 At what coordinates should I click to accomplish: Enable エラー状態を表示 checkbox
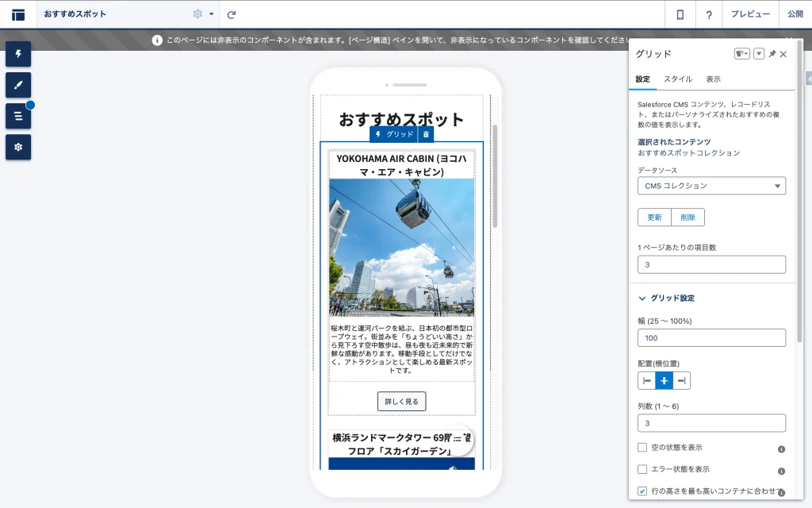tap(642, 469)
